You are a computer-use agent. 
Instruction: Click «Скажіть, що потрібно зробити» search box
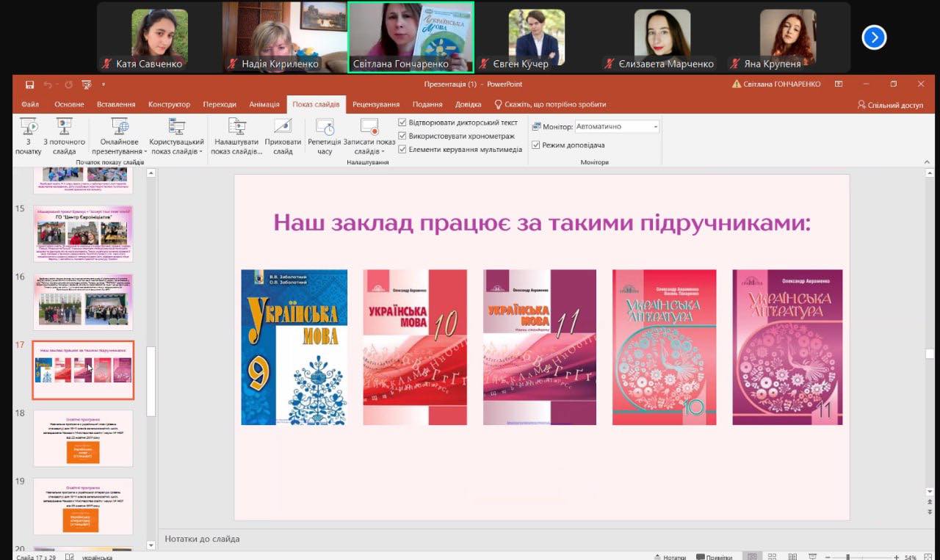pyautogui.click(x=550, y=104)
